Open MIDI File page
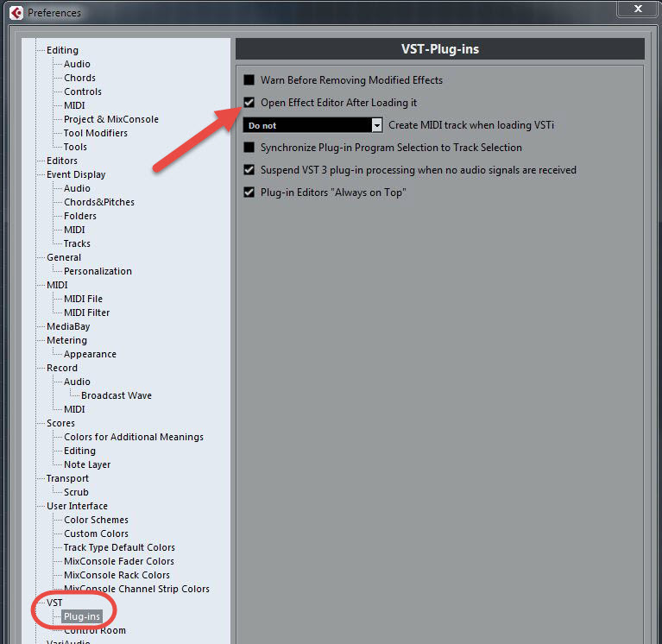Image resolution: width=662 pixels, height=644 pixels. [x=83, y=299]
